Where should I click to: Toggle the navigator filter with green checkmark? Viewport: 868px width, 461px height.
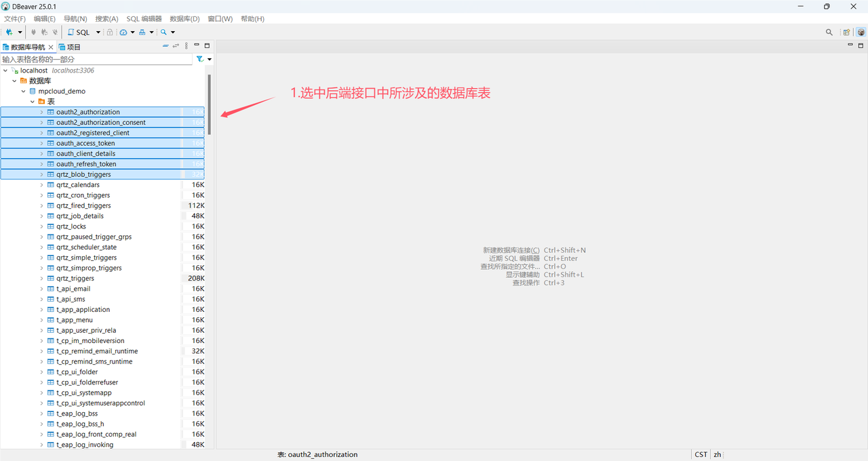201,59
